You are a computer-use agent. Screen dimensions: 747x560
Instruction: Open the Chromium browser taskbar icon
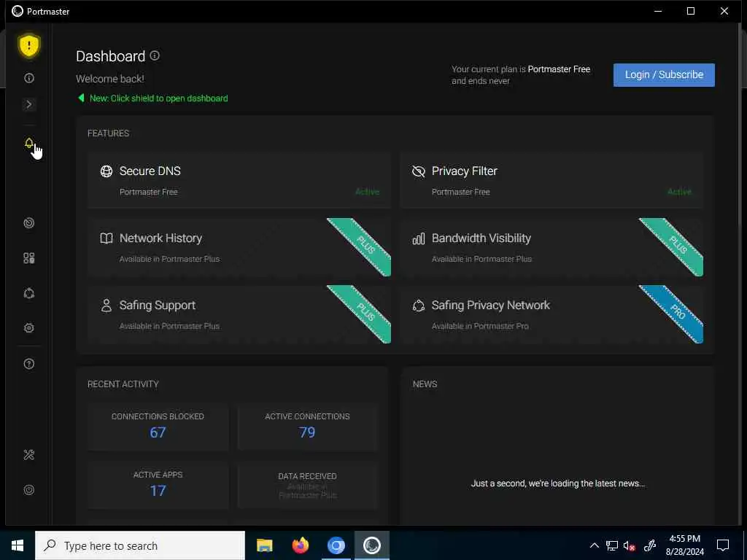click(x=336, y=545)
